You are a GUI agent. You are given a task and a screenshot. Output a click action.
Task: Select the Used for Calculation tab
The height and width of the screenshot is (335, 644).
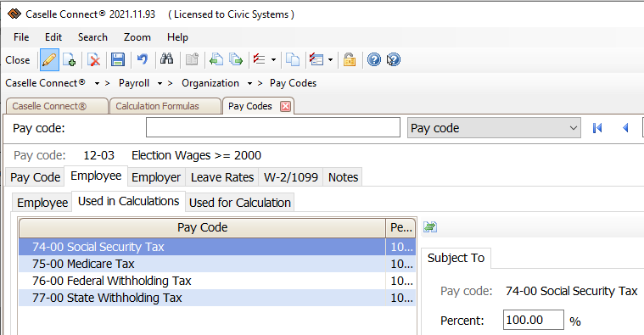240,203
